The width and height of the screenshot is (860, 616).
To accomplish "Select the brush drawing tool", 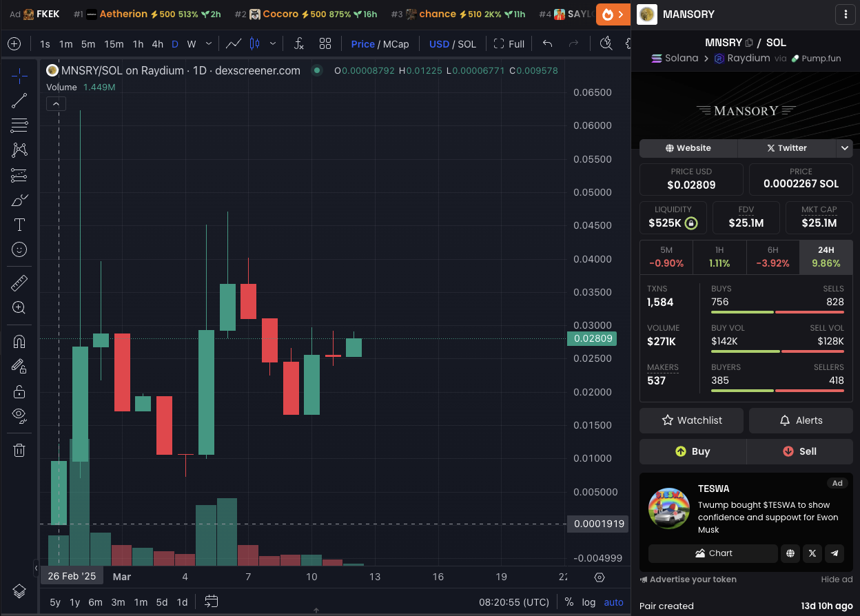I will (x=19, y=200).
